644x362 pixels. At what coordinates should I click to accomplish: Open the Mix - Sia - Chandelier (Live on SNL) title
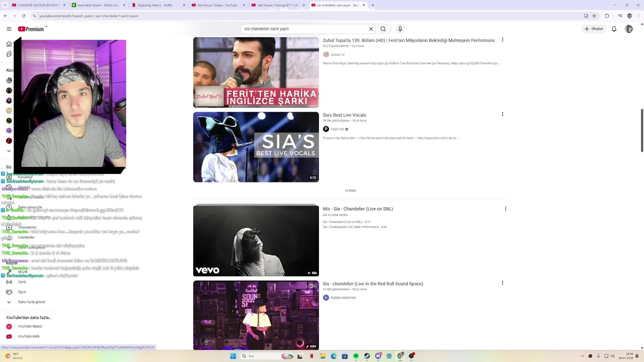pyautogui.click(x=358, y=209)
